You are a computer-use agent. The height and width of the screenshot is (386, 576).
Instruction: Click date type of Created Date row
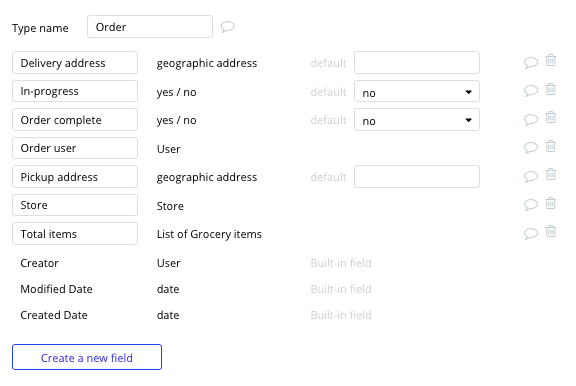click(168, 315)
